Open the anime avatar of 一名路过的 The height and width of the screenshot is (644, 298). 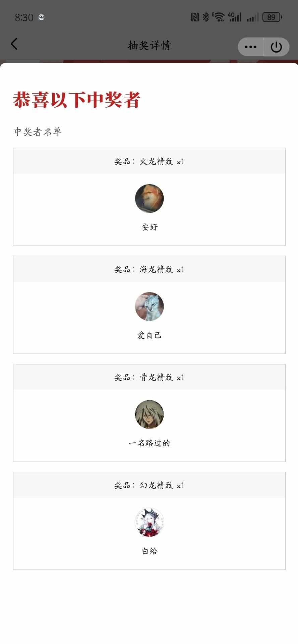point(149,414)
